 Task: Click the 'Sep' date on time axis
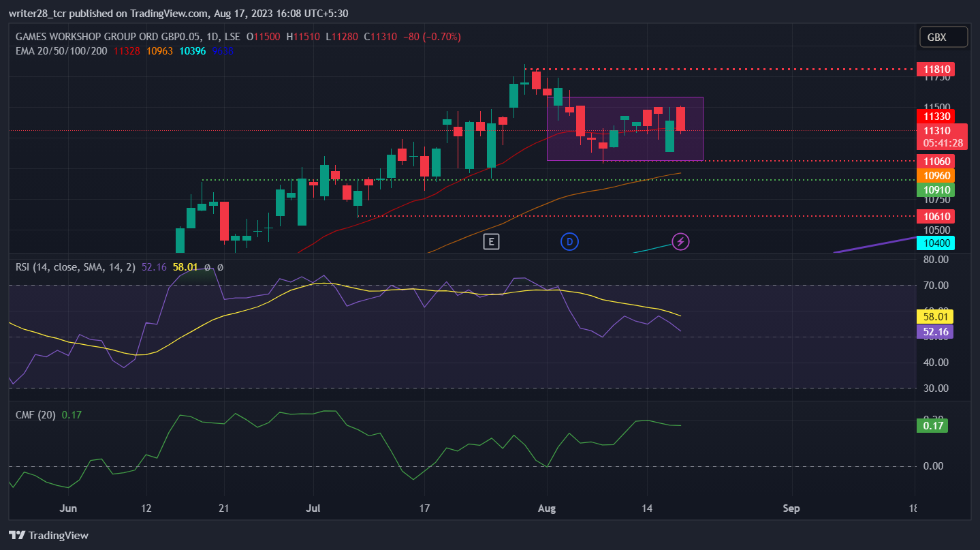click(791, 508)
